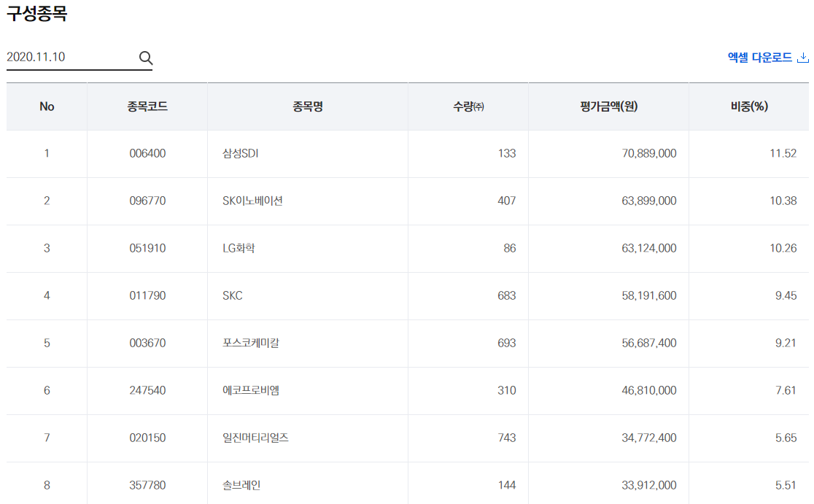Click weight value 5.51
814x504 pixels.
pyautogui.click(x=786, y=485)
